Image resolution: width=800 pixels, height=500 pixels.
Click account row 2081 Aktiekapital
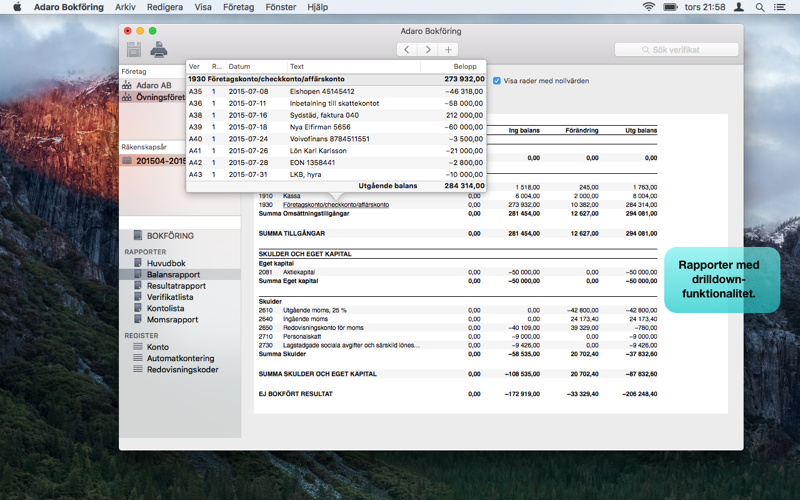(x=458, y=272)
